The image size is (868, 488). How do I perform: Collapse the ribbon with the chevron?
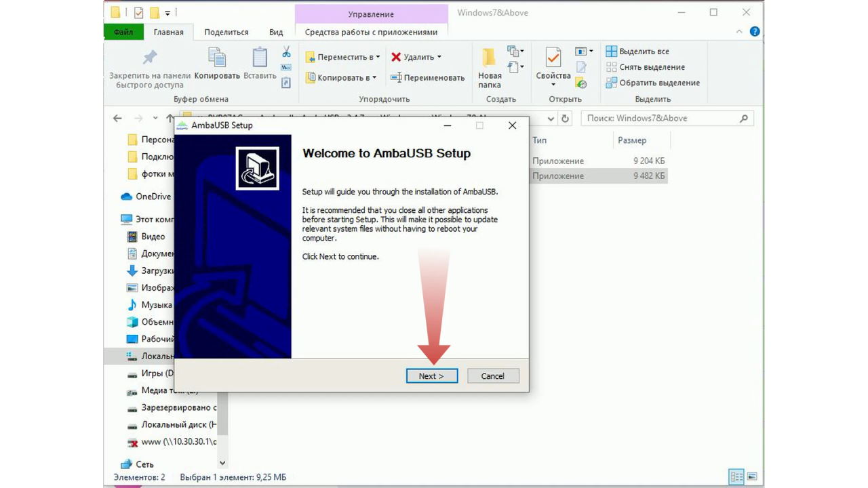click(740, 32)
